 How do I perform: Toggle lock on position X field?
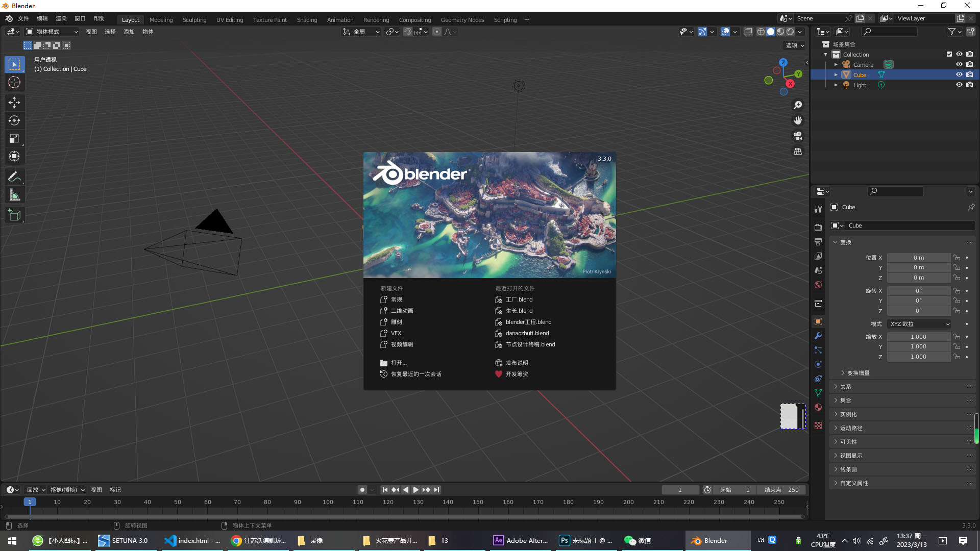click(957, 258)
